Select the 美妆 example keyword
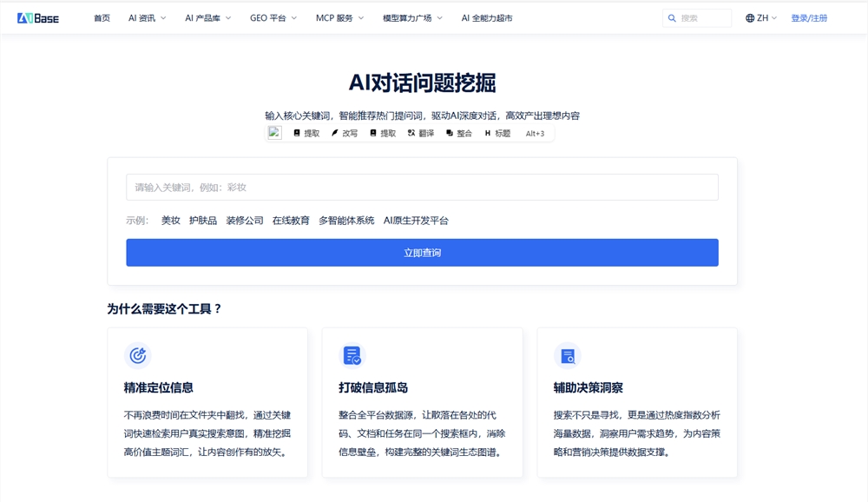The image size is (868, 502). [170, 221]
